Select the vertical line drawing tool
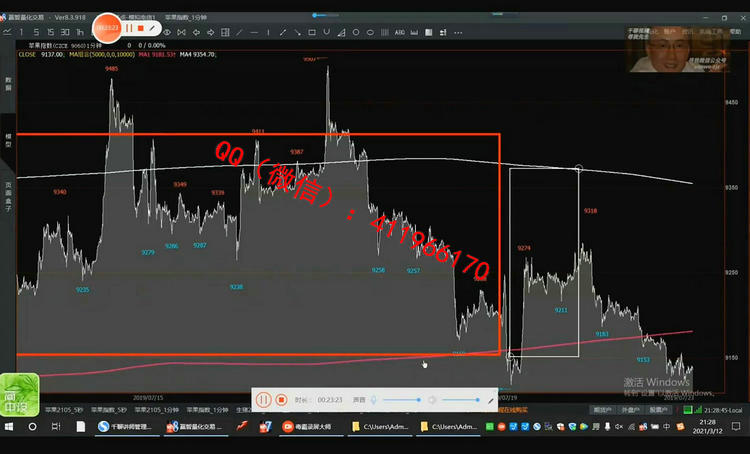 [268, 33]
